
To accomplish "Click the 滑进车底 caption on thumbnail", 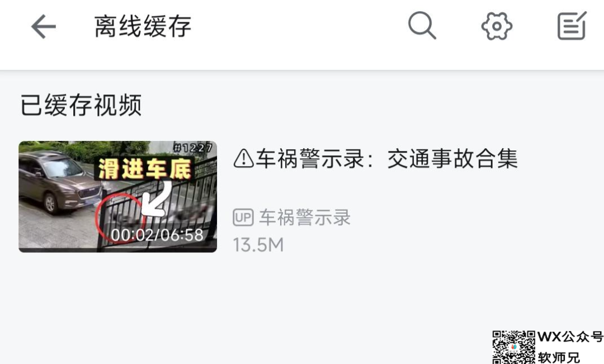I will point(145,169).
